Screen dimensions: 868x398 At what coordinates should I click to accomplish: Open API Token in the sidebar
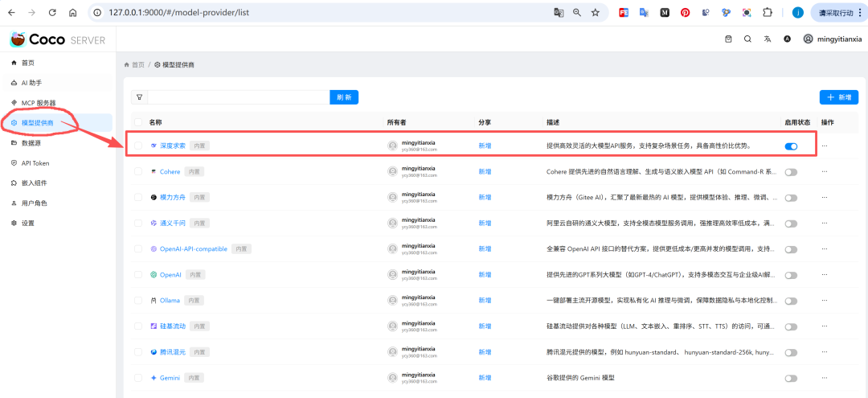35,163
